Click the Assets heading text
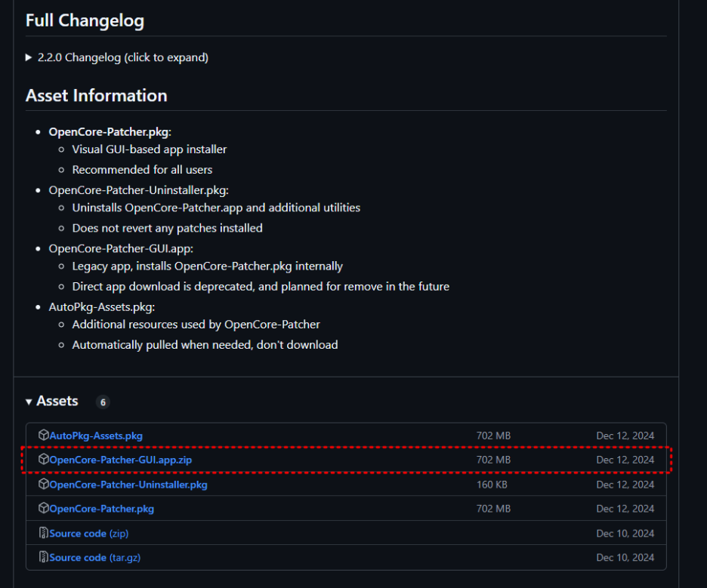Viewport: 707px width, 588px height. (x=57, y=401)
